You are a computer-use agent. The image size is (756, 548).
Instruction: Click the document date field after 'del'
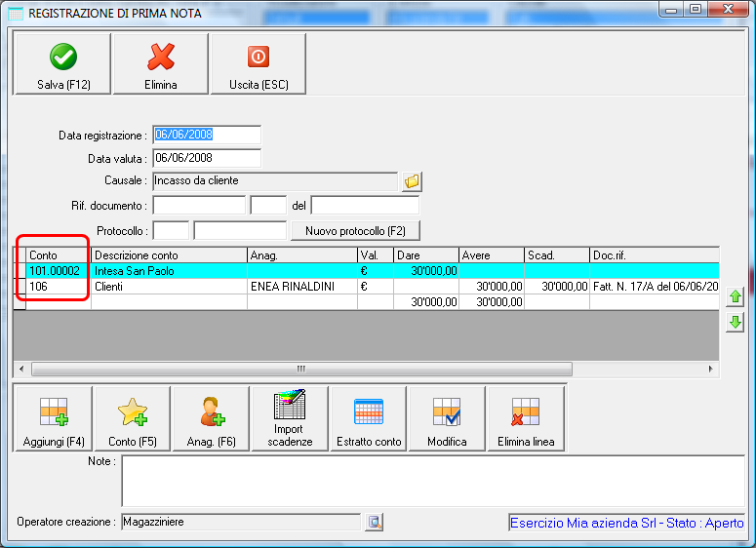point(365,206)
